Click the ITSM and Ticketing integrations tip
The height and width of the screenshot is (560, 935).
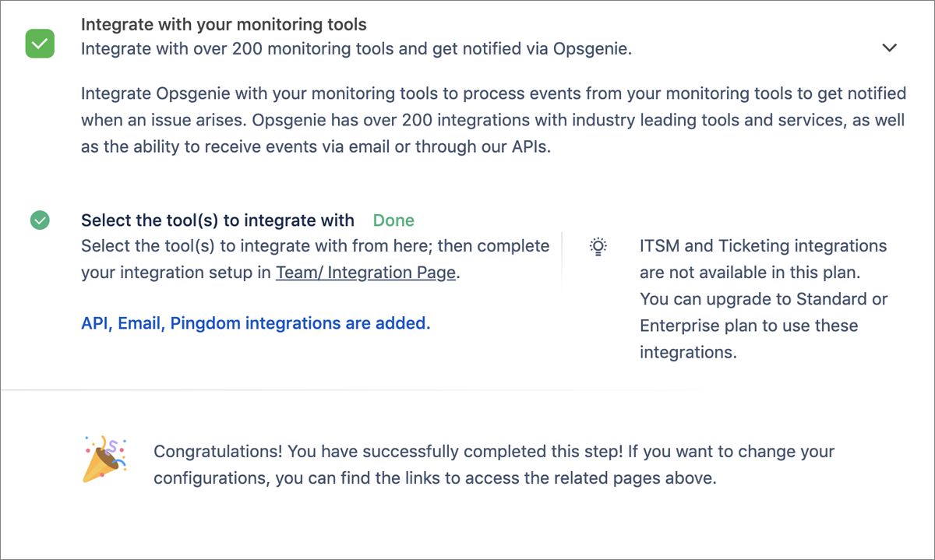tap(764, 299)
